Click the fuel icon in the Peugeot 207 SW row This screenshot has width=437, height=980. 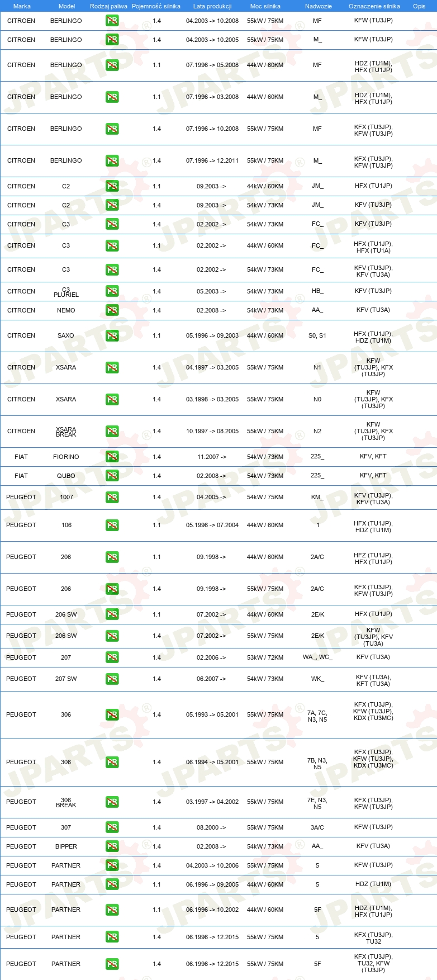click(x=112, y=679)
